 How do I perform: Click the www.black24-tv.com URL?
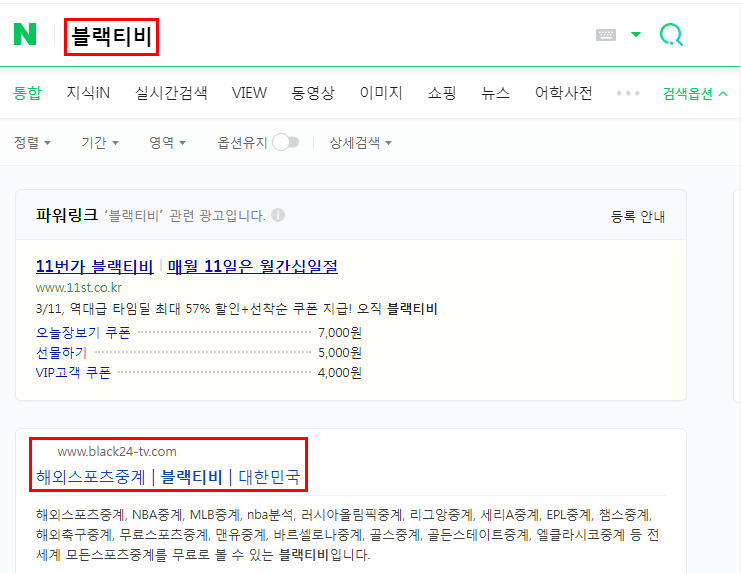pos(117,452)
